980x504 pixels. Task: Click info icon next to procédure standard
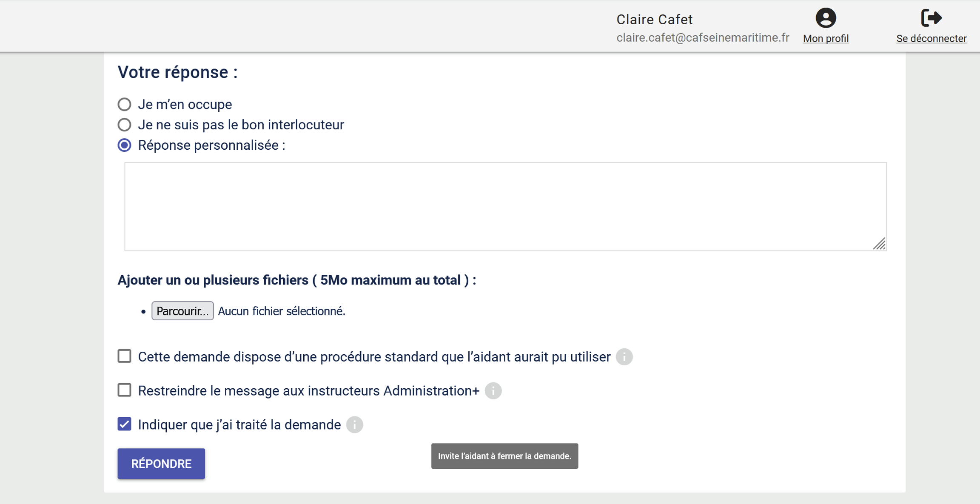[624, 356]
